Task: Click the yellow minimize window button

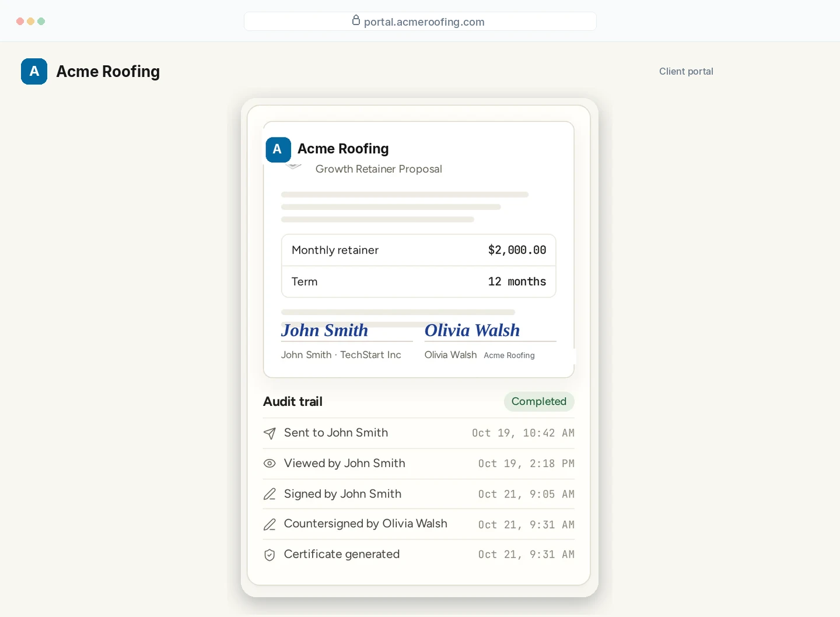Action: 30,21
